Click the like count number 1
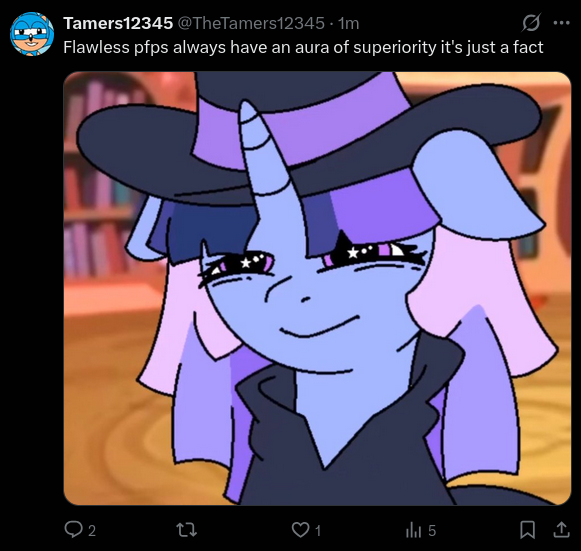The width and height of the screenshot is (581, 551). tap(318, 531)
